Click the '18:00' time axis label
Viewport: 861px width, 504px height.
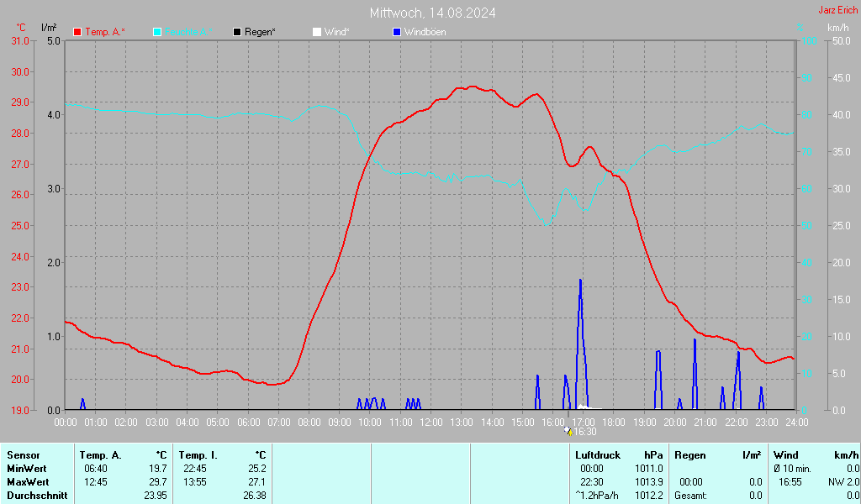pos(614,423)
